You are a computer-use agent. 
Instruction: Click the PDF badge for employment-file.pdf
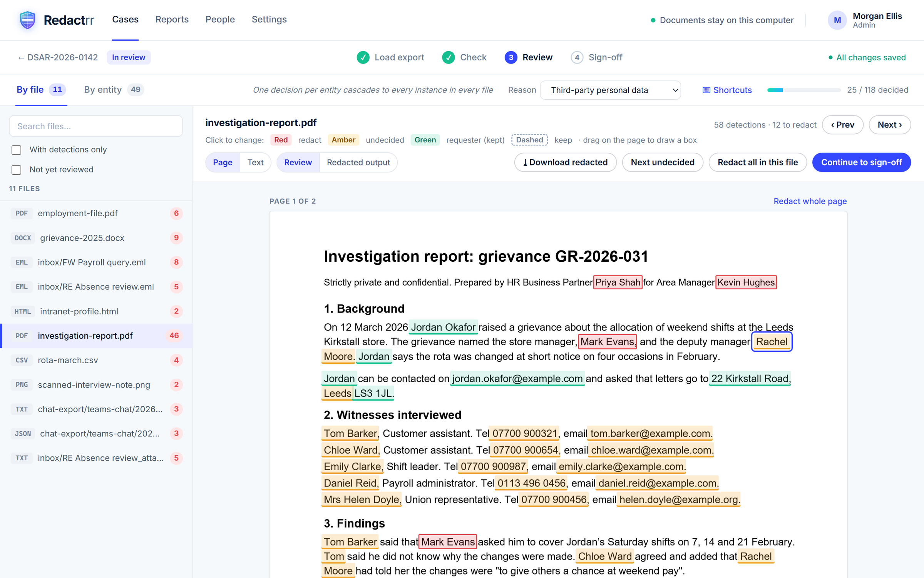22,213
